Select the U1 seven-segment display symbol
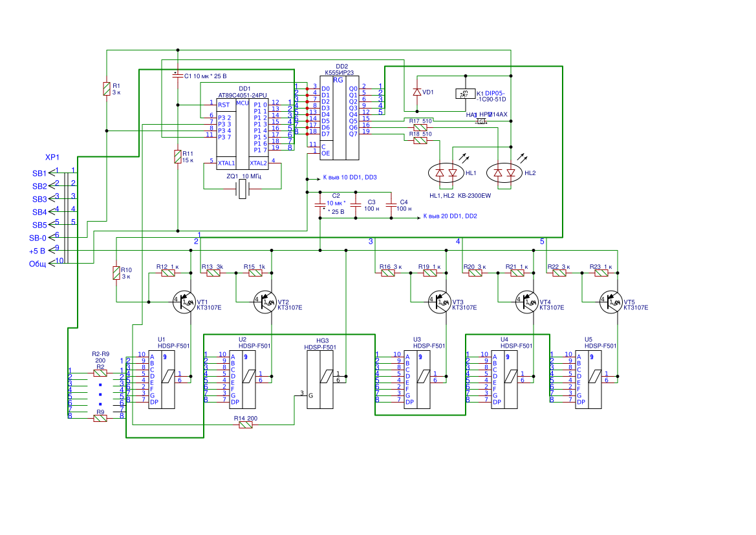The width and height of the screenshot is (756, 535). (x=162, y=379)
